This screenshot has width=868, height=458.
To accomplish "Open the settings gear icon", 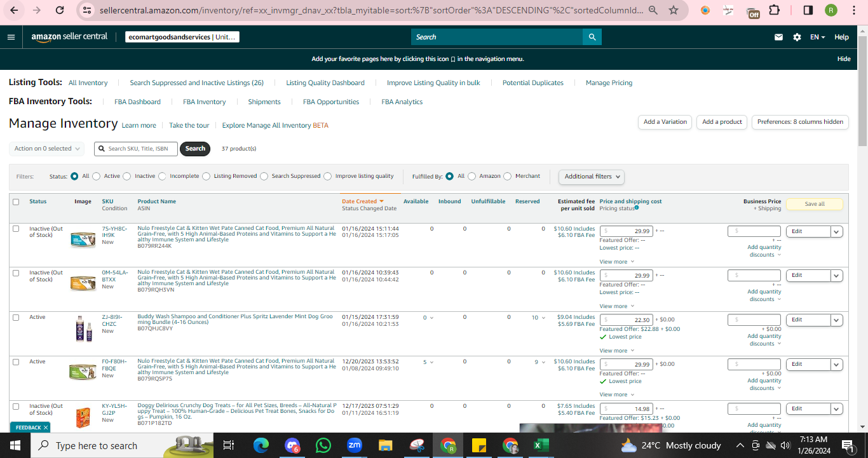I will [797, 37].
